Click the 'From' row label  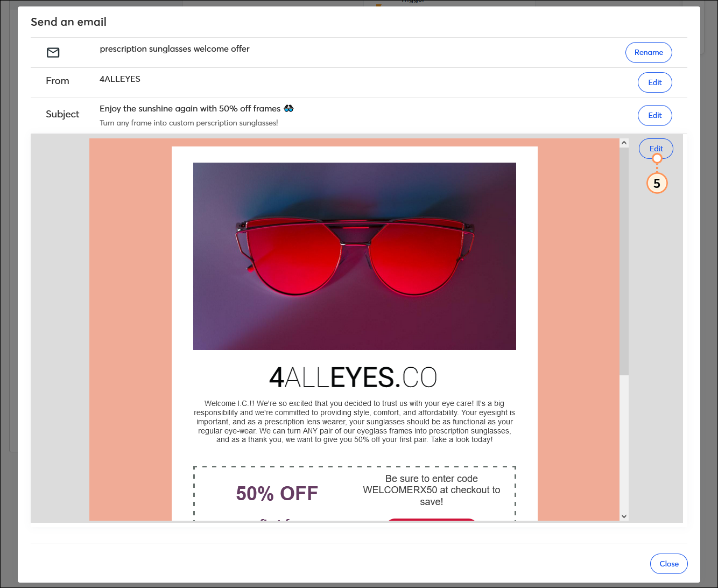point(58,81)
